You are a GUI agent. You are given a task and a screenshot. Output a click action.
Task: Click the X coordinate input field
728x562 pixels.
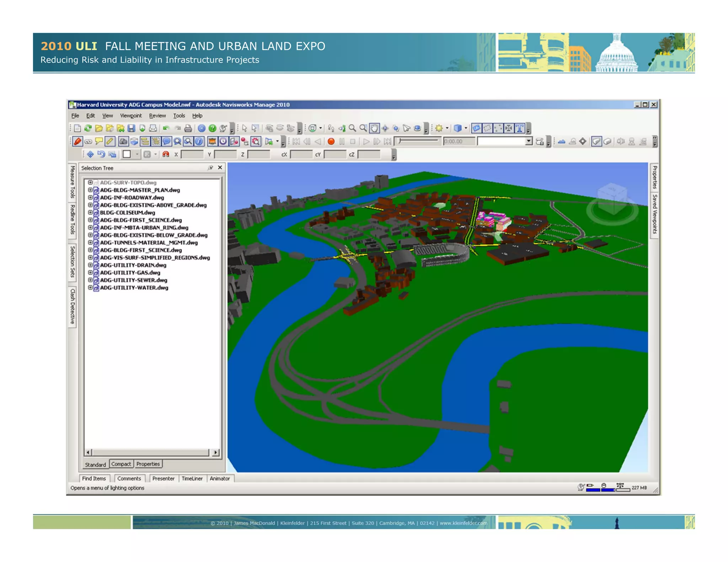192,155
